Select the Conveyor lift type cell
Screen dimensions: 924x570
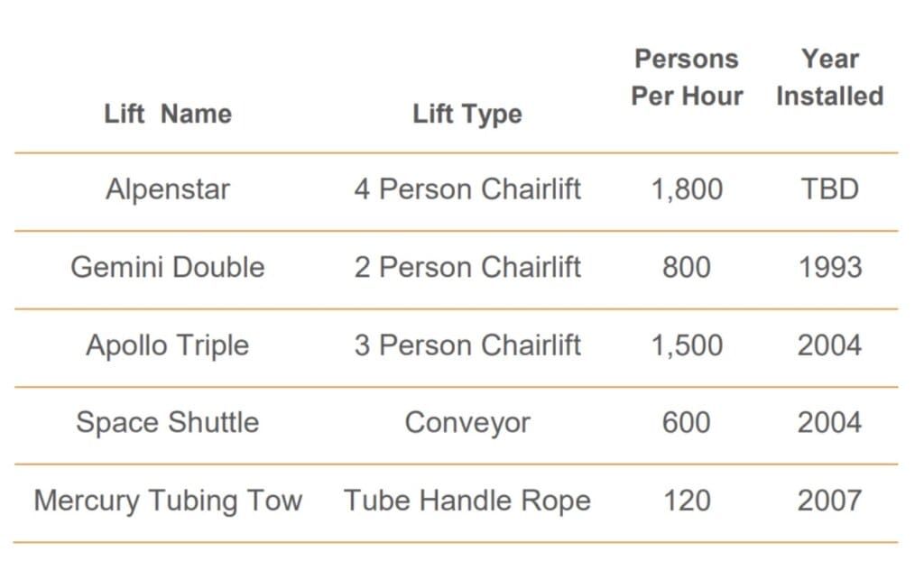(x=467, y=422)
